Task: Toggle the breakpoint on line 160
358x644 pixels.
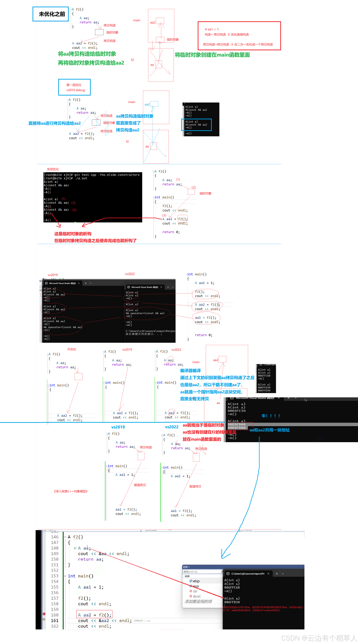Action: pyautogui.click(x=44, y=614)
